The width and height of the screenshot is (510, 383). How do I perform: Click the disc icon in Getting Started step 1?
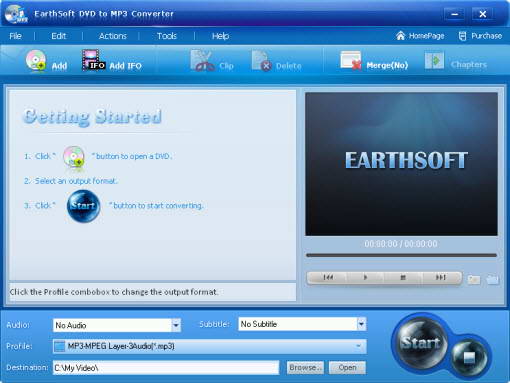(x=74, y=157)
